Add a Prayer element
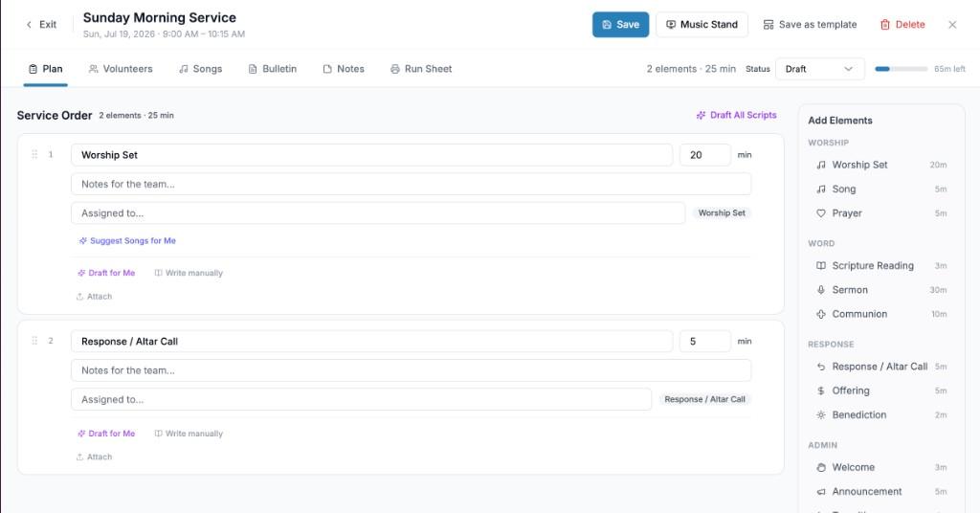This screenshot has height=513, width=980. point(881,213)
